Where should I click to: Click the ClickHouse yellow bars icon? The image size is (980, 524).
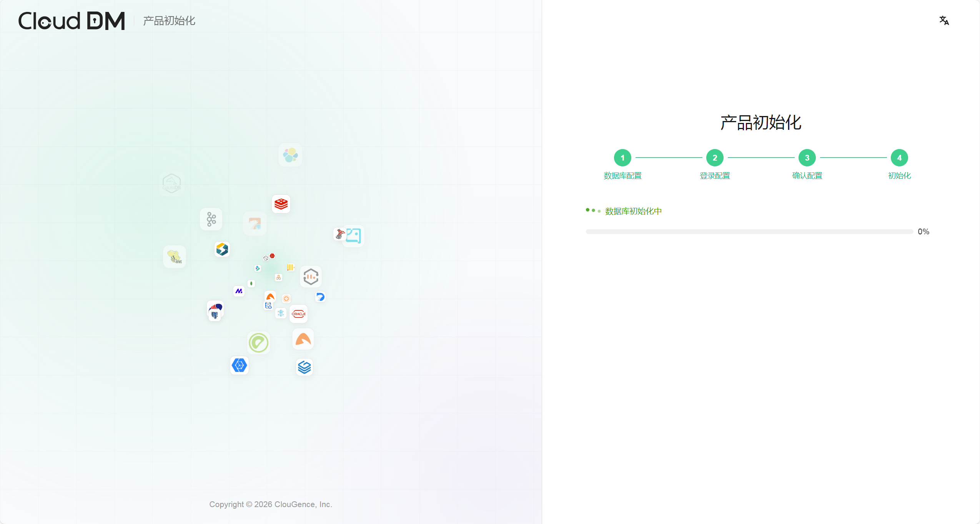pos(290,267)
